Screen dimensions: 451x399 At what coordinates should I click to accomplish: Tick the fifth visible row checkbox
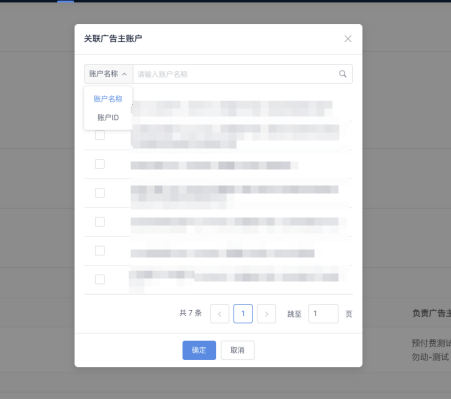pos(100,251)
